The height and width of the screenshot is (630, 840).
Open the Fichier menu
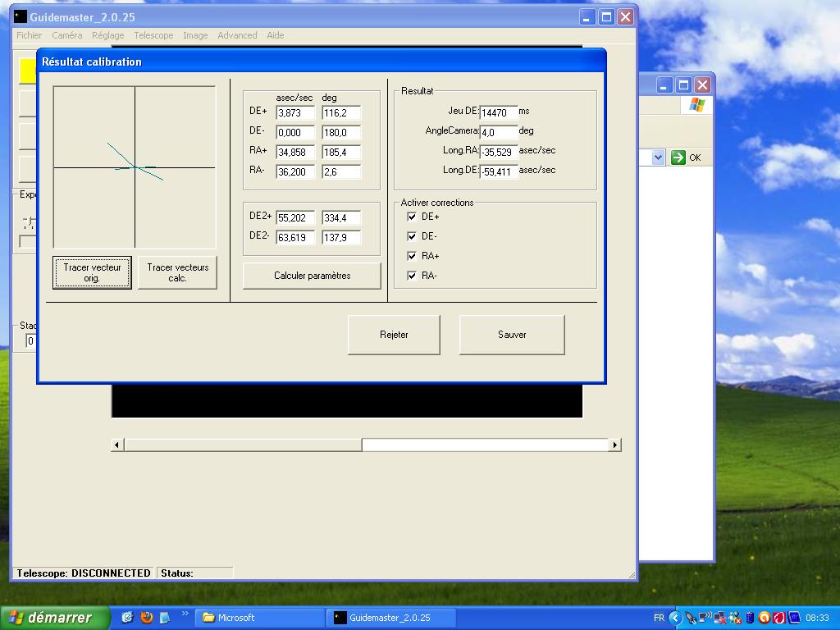[x=29, y=35]
